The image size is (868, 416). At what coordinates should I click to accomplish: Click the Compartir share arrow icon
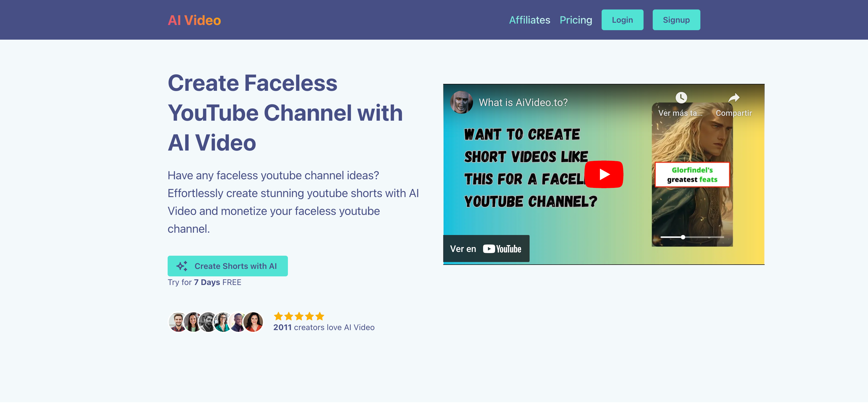pos(734,98)
